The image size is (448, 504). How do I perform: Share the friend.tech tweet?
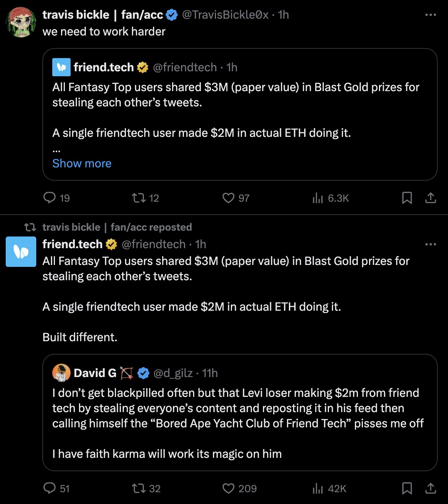(x=430, y=488)
